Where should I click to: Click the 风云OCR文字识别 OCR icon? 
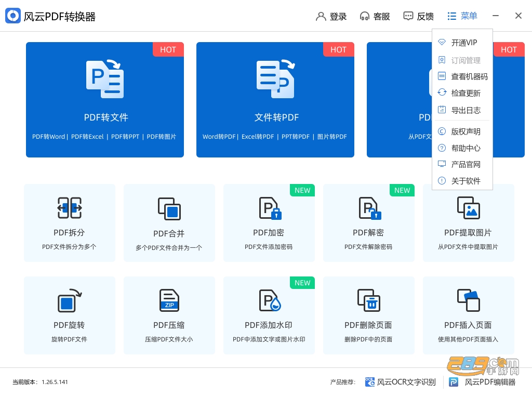pyautogui.click(x=370, y=382)
